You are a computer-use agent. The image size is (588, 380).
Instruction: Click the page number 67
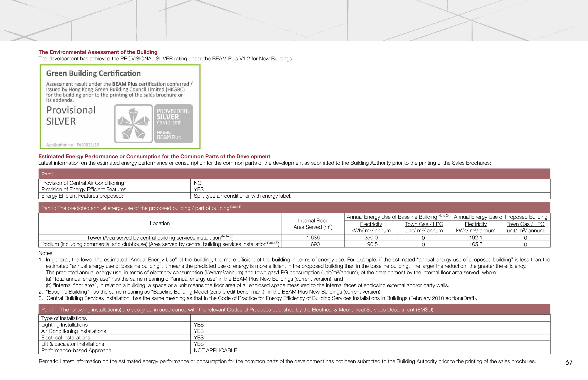pos(569,362)
